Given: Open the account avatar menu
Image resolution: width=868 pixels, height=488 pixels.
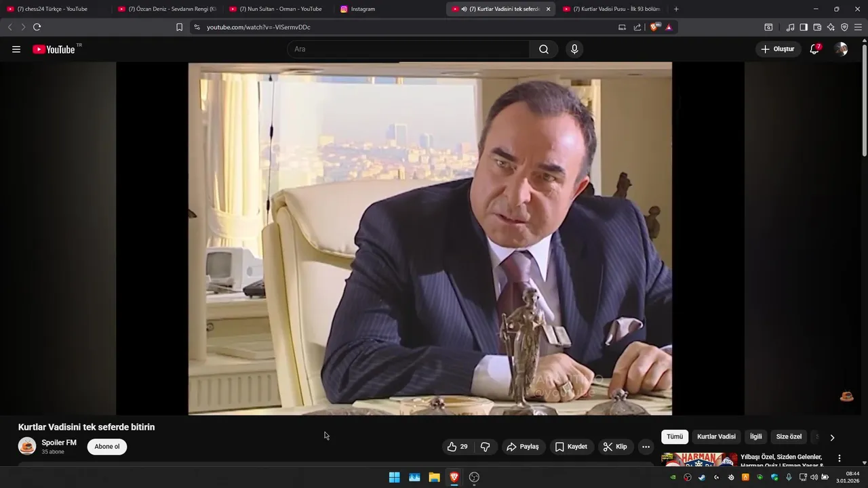Looking at the screenshot, I should pyautogui.click(x=841, y=49).
